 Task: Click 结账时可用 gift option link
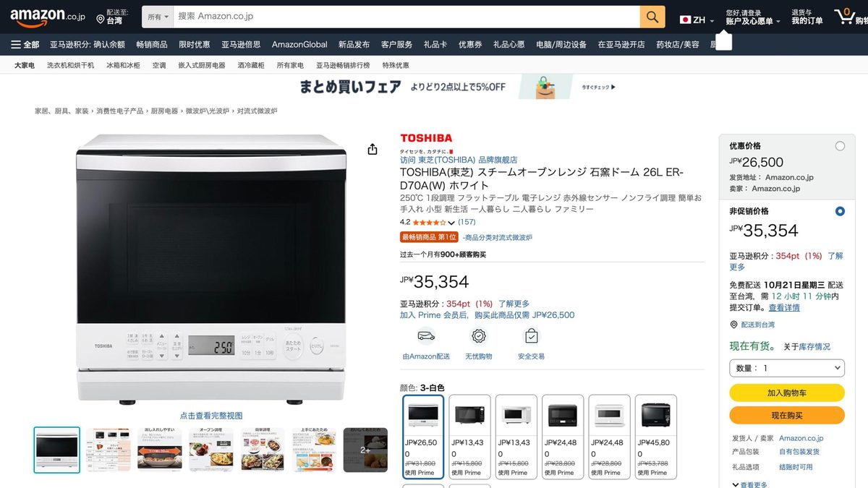click(x=796, y=467)
